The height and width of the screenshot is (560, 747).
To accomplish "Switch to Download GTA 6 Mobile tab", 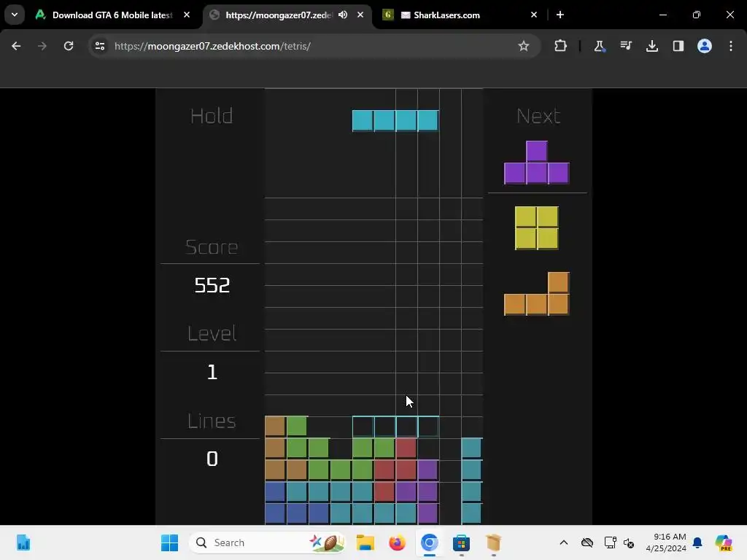I will pos(113,15).
